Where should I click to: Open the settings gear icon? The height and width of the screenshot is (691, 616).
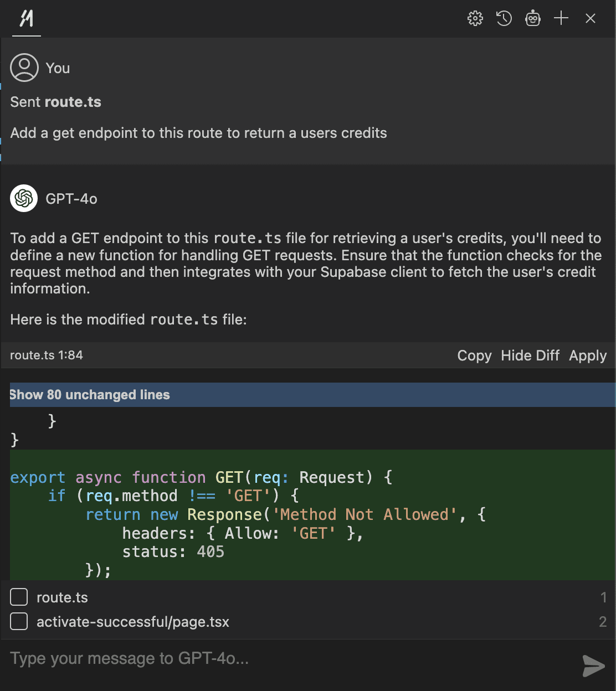click(x=475, y=18)
